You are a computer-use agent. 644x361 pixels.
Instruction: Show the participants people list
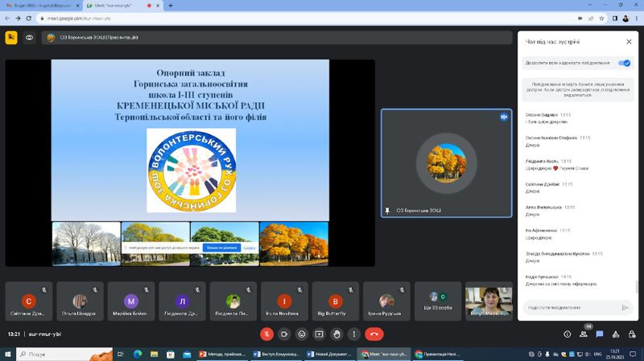point(583,334)
